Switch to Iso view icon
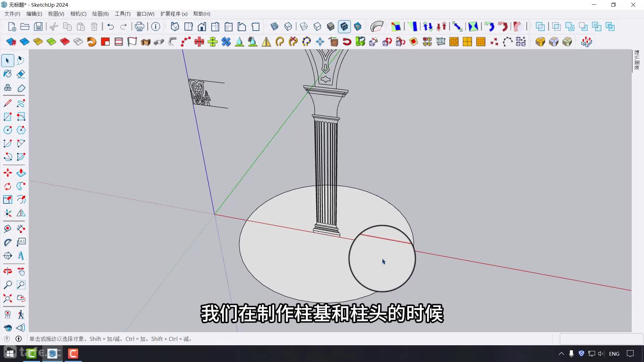The image size is (644, 362). (175, 26)
